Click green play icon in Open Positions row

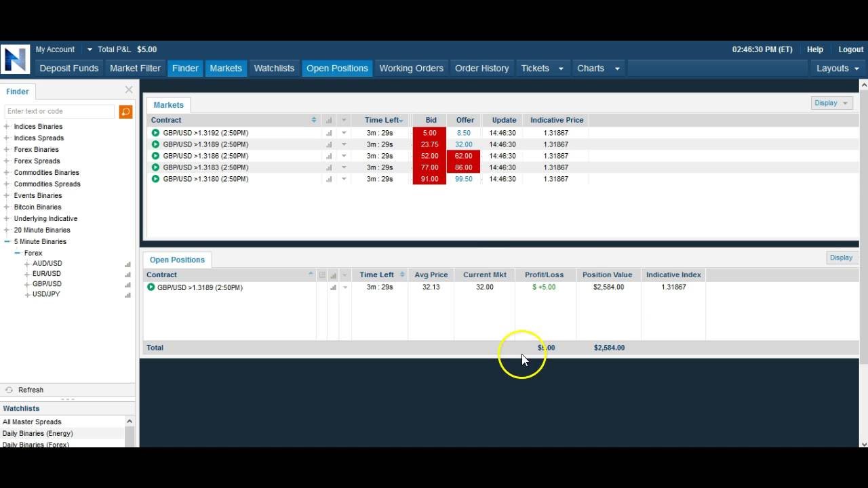click(151, 287)
